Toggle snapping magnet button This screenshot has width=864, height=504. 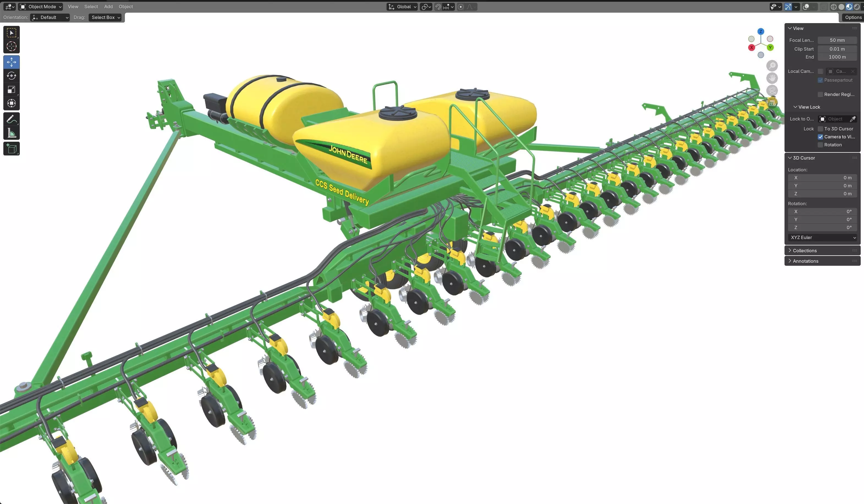point(438,7)
